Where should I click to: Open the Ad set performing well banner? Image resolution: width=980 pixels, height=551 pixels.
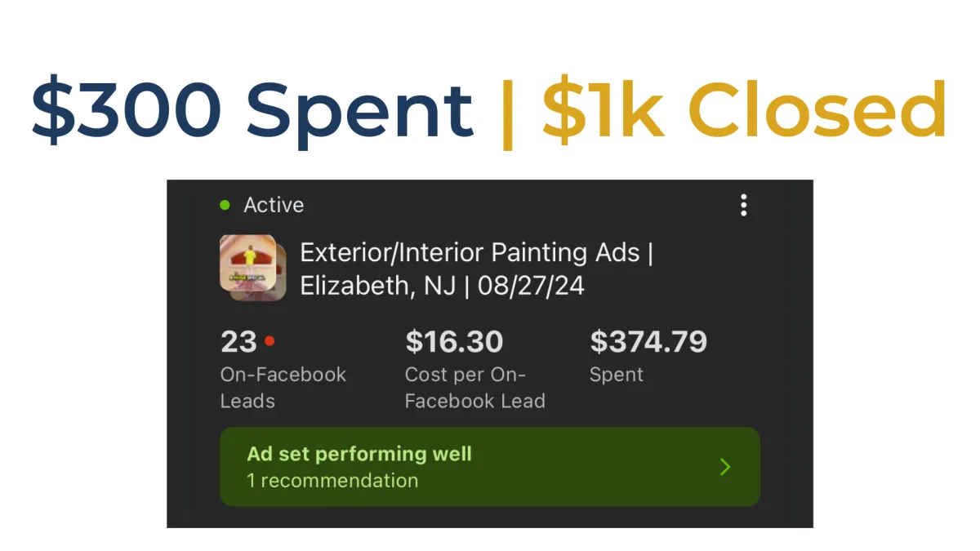click(x=490, y=467)
